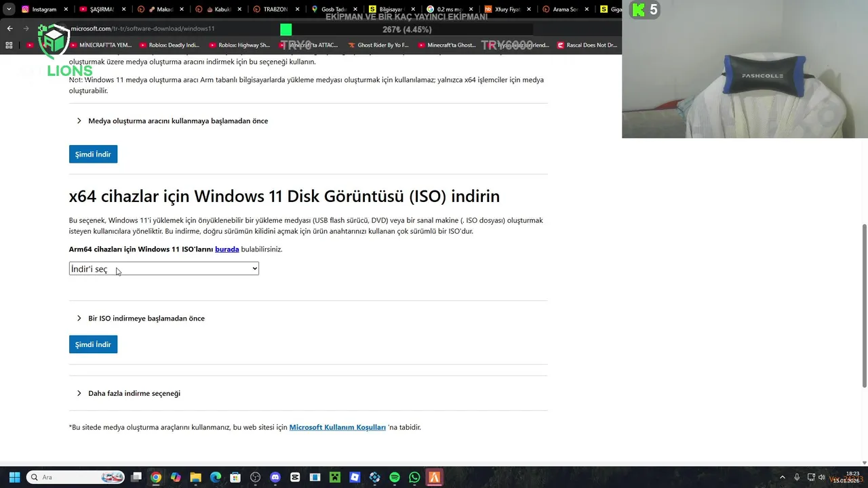Viewport: 868px width, 488px height.
Task: Go back in browser history
Action: coord(9,28)
